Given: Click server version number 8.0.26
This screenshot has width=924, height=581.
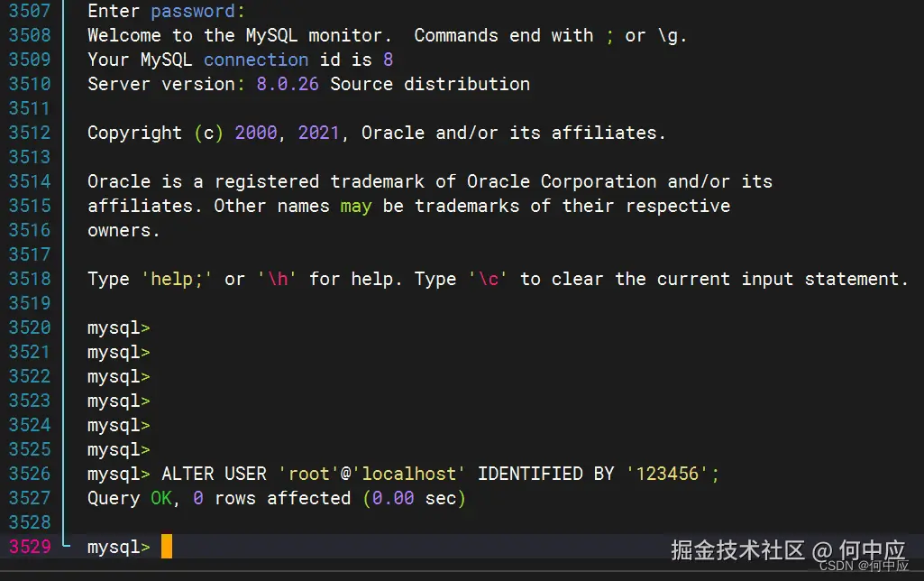Looking at the screenshot, I should pyautogui.click(x=288, y=84).
